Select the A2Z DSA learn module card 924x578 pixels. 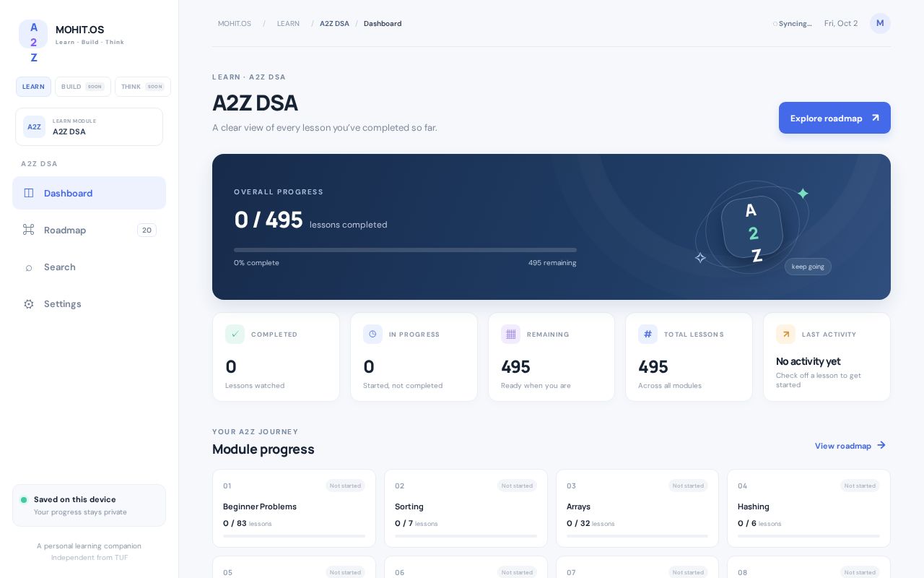pos(89,127)
